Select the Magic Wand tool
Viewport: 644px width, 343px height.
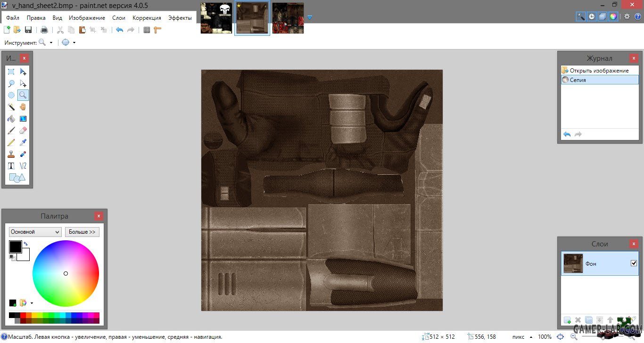click(x=11, y=107)
